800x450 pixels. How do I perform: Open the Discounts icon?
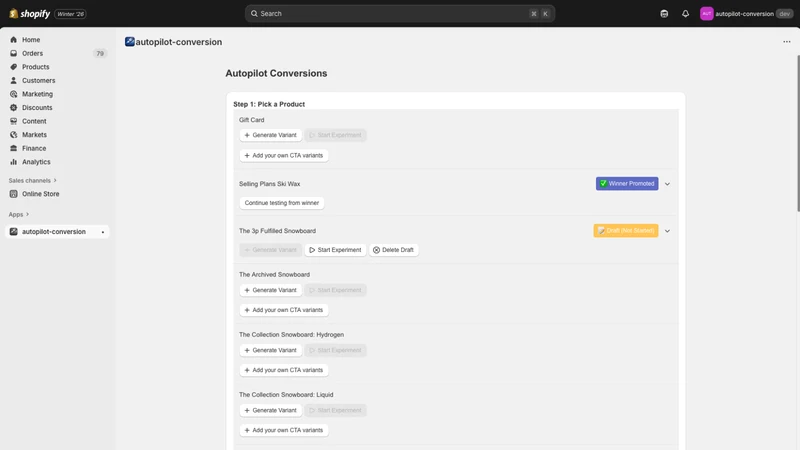click(x=14, y=108)
